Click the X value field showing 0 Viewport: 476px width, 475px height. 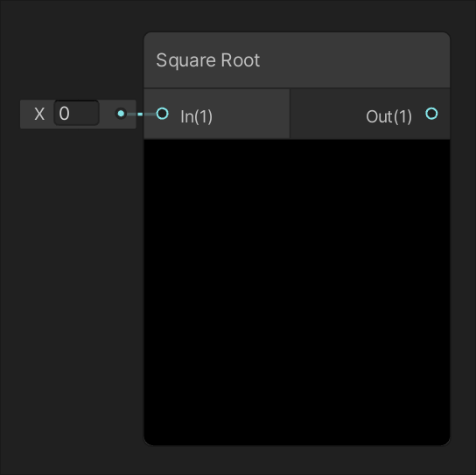click(x=76, y=113)
